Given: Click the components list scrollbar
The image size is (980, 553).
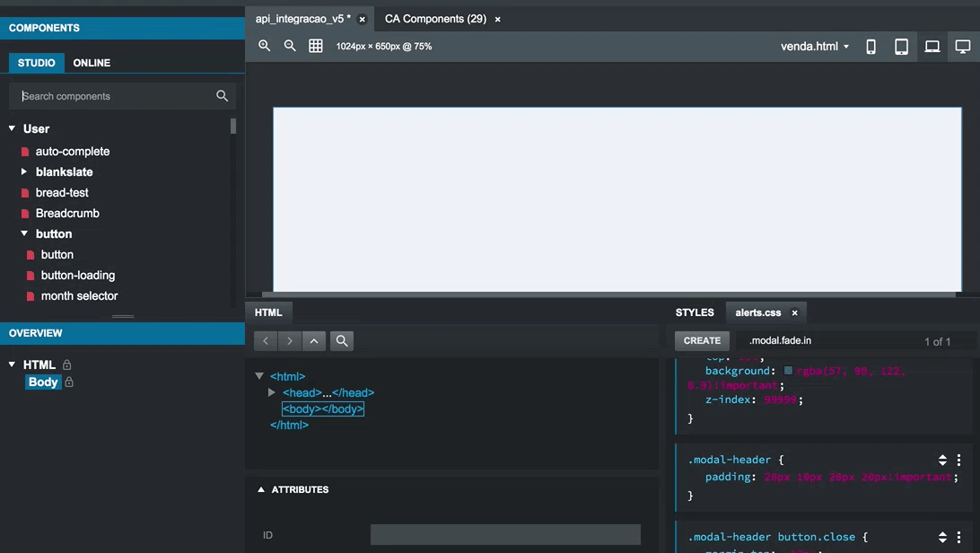Looking at the screenshot, I should pos(233,126).
